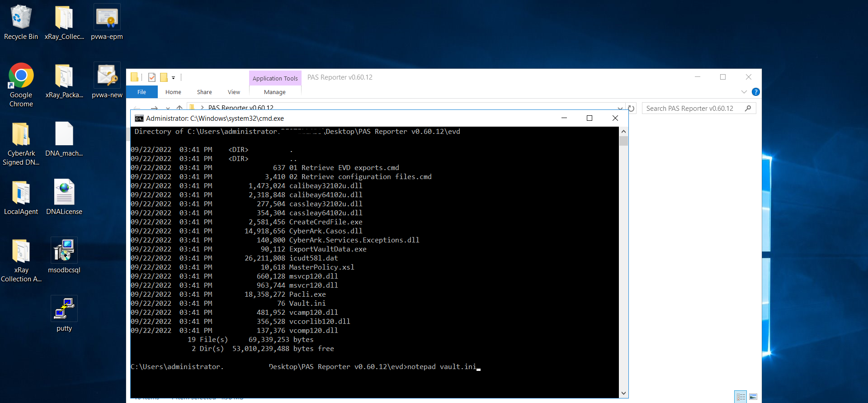
Task: Select the DNA_mach... file icon
Action: click(64, 139)
